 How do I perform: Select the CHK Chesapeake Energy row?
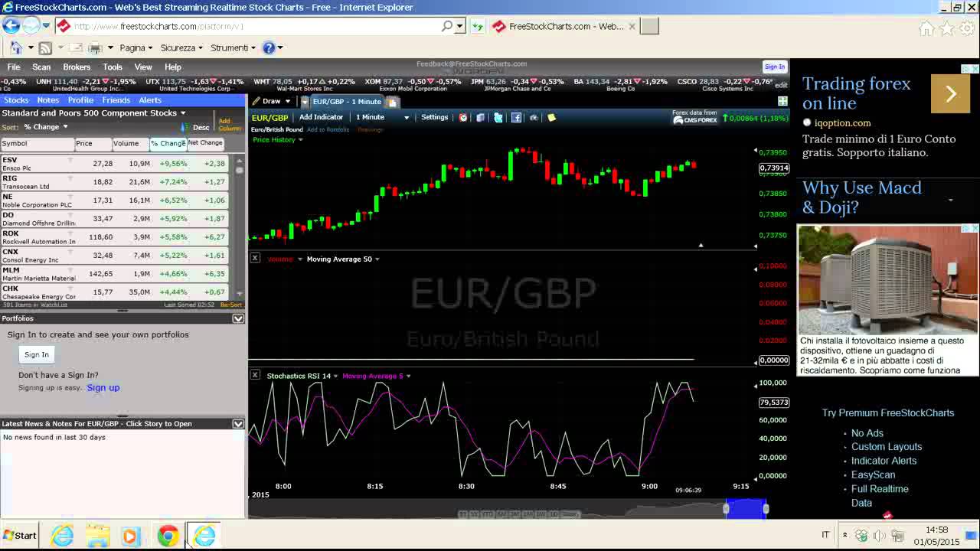tap(115, 292)
